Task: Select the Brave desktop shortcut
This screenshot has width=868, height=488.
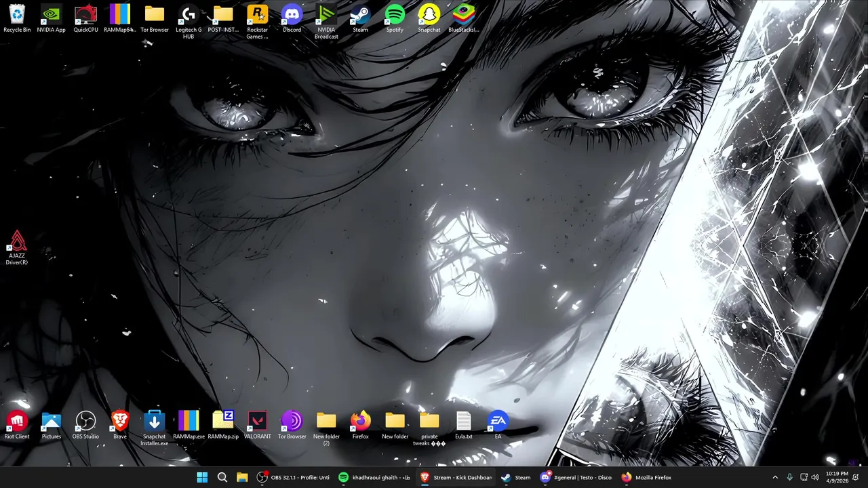Action: [x=120, y=426]
